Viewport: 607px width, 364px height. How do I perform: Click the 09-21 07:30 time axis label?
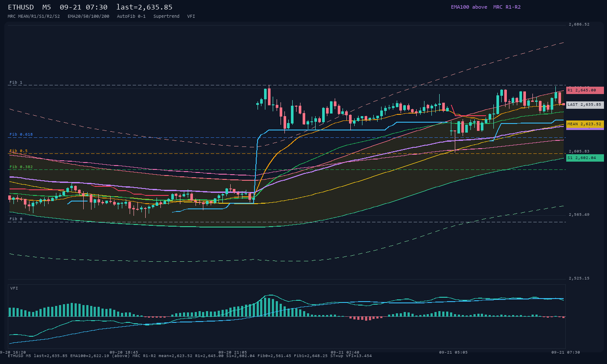click(565, 352)
